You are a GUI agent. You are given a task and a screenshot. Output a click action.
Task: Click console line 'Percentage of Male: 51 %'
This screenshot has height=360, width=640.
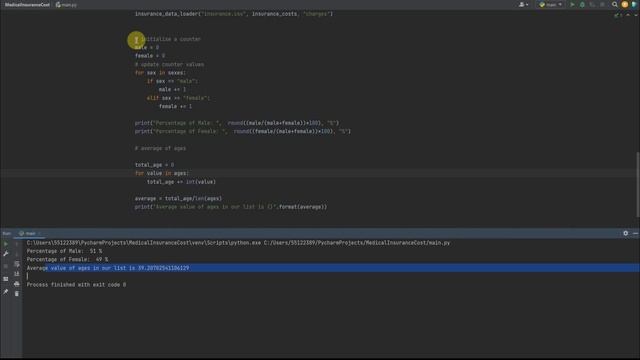click(x=64, y=251)
